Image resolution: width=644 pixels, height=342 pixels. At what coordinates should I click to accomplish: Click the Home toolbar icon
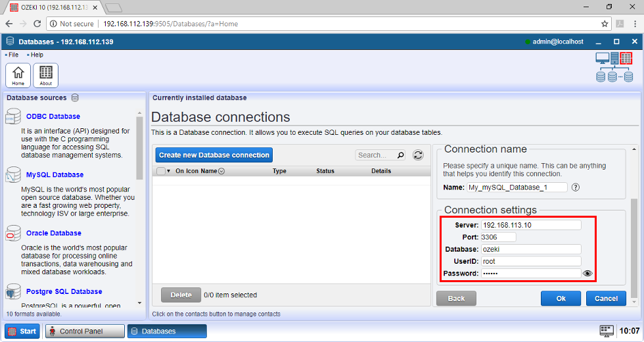[18, 75]
